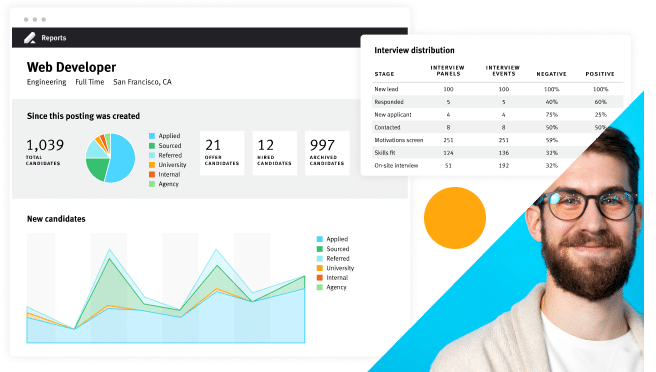Click Internal red swatch in pie legend
Screen dimensions: 656x372
coord(152,174)
